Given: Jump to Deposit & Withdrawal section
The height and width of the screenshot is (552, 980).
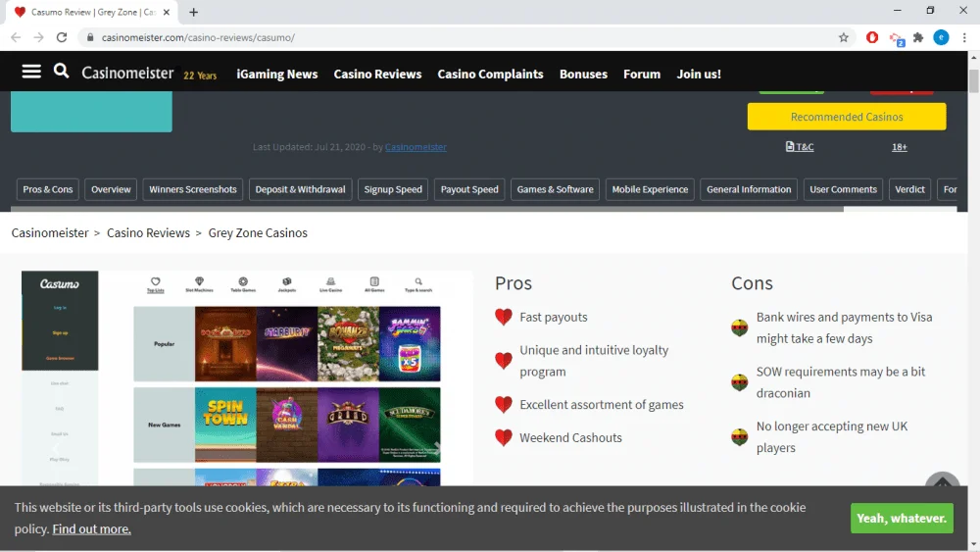Looking at the screenshot, I should pyautogui.click(x=300, y=189).
